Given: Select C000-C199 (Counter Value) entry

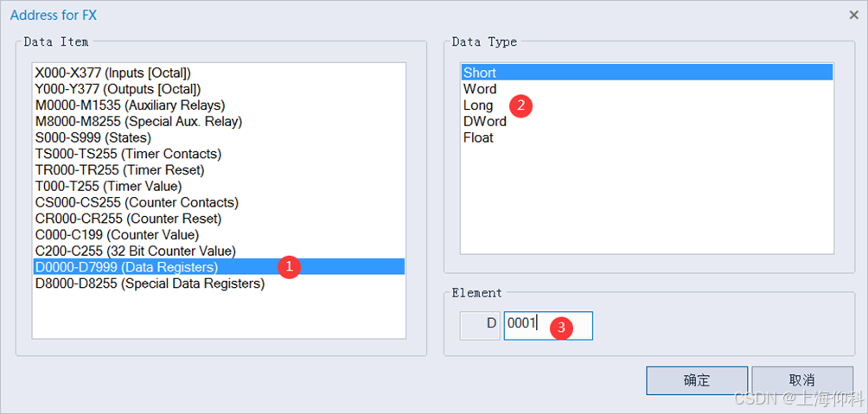Looking at the screenshot, I should click(x=117, y=234).
